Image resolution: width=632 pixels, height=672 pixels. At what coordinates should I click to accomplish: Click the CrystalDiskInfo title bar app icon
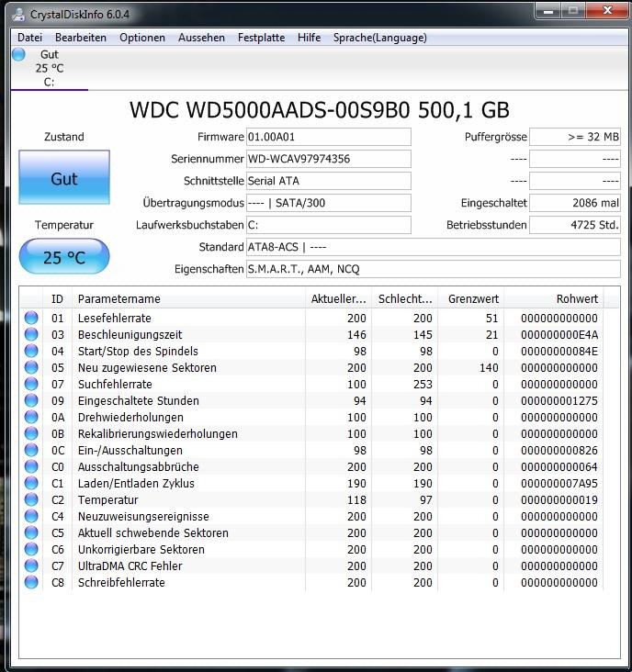pyautogui.click(x=18, y=14)
